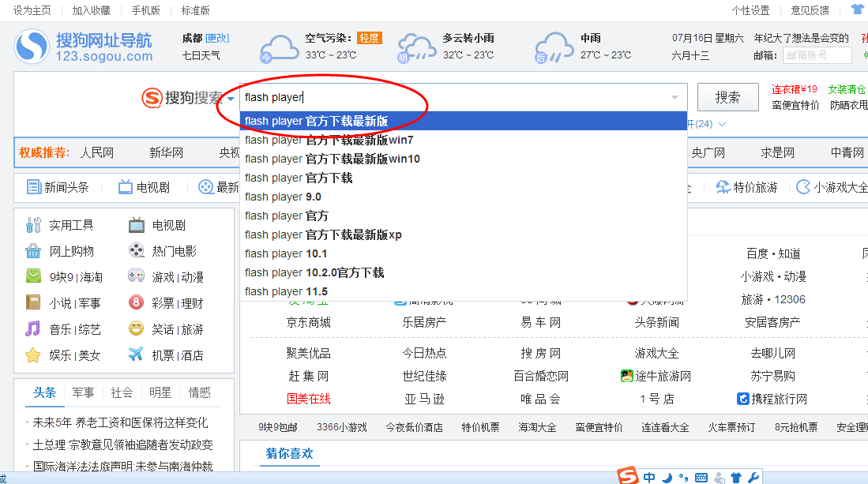
Task: Select suggestion 'flash player 官方下载最新版win7'
Action: point(464,140)
